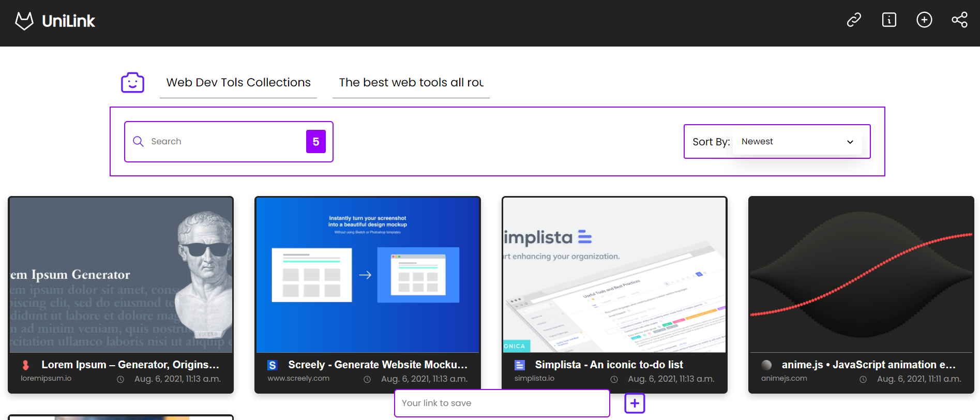Viewport: 980px width, 420px height.
Task: Click the Lorem Ipsum card favicon
Action: pyautogui.click(x=25, y=365)
